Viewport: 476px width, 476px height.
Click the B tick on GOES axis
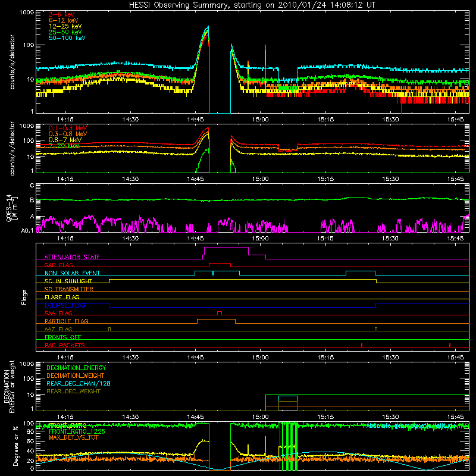[32, 200]
